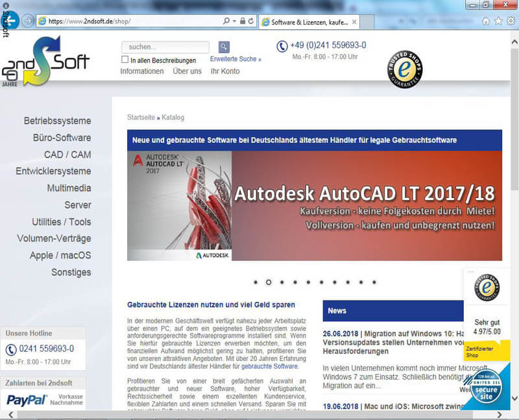
Task: Open a new blank browser tab
Action: [x=367, y=22]
